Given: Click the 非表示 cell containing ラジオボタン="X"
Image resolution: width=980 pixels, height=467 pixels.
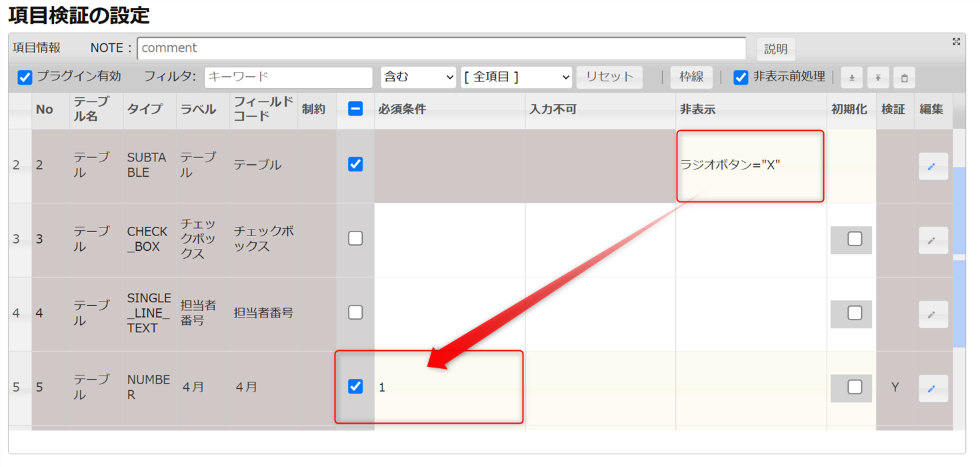Looking at the screenshot, I should (750, 165).
